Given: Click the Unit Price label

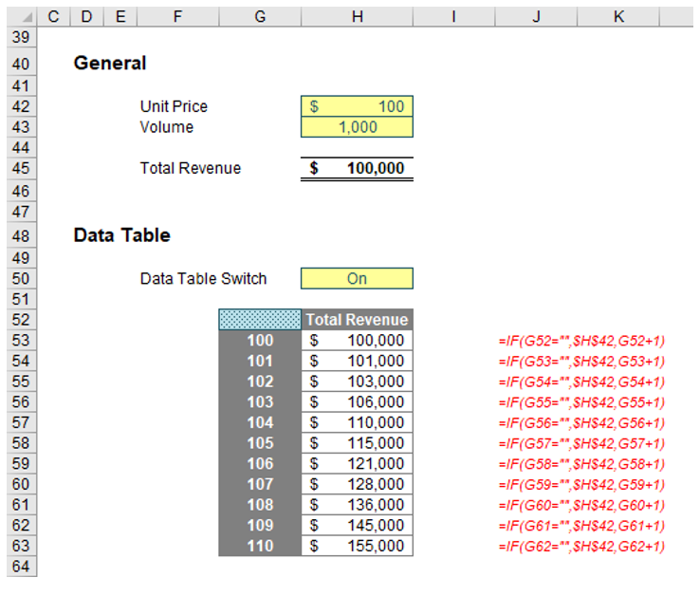Looking at the screenshot, I should coord(174,106).
